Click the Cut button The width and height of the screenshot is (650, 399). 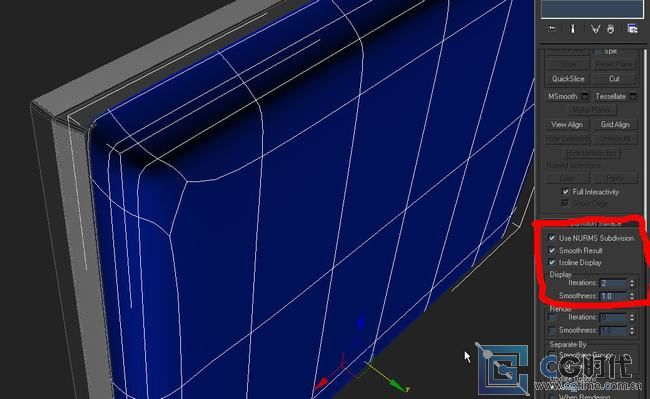click(x=614, y=79)
